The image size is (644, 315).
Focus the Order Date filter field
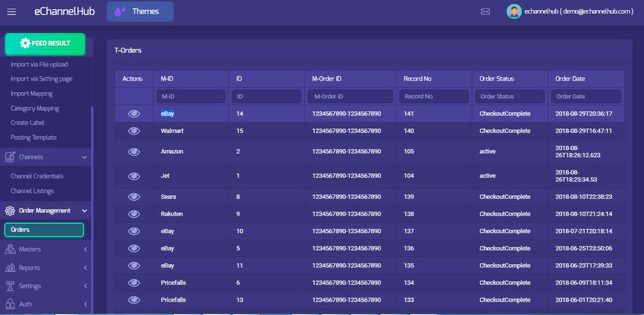[586, 96]
